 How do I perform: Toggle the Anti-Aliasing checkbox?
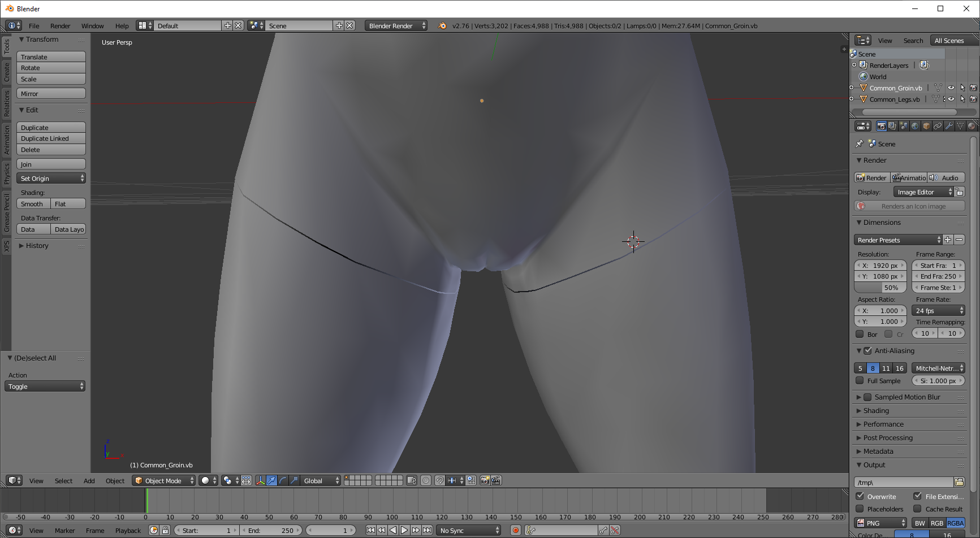click(868, 351)
